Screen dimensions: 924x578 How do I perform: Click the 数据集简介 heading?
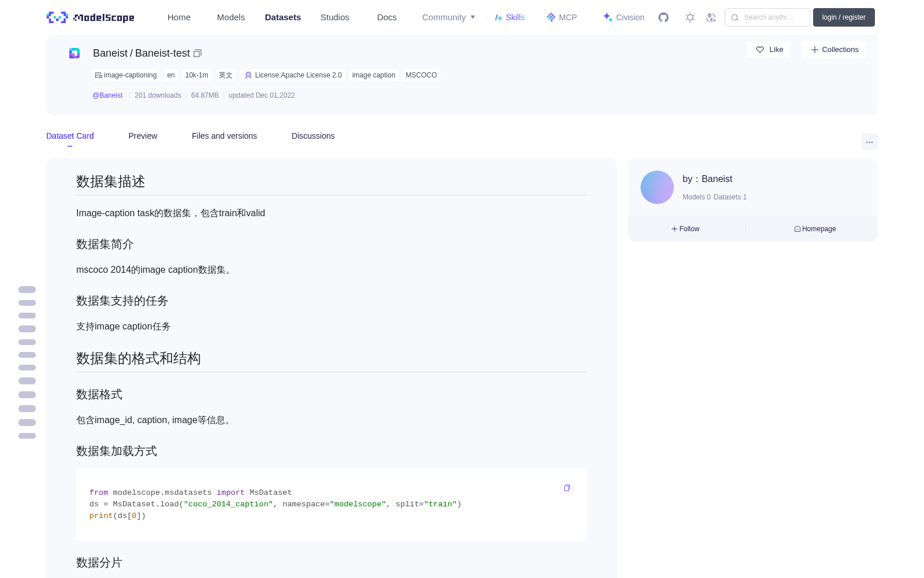[105, 244]
